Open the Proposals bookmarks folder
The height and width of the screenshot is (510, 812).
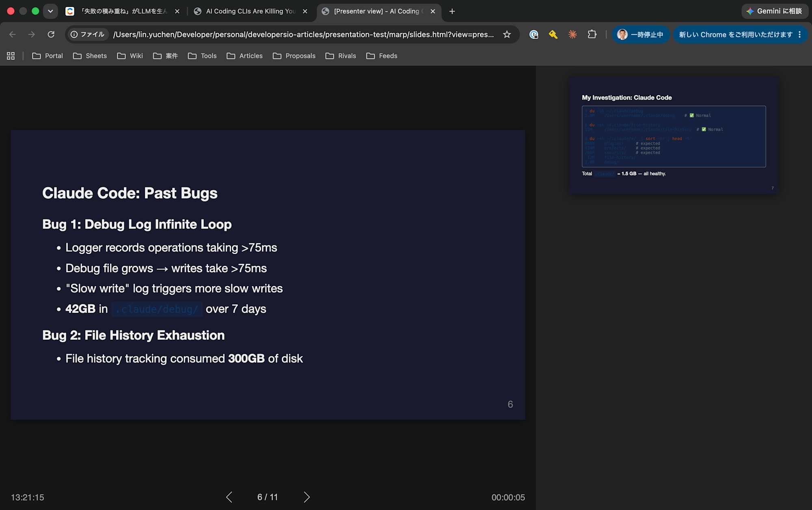pos(294,56)
